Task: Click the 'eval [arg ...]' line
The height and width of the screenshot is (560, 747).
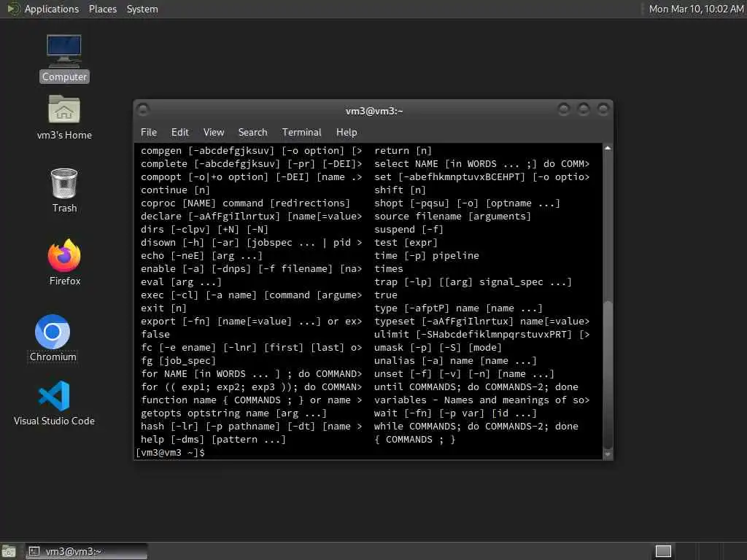Action: click(x=181, y=282)
